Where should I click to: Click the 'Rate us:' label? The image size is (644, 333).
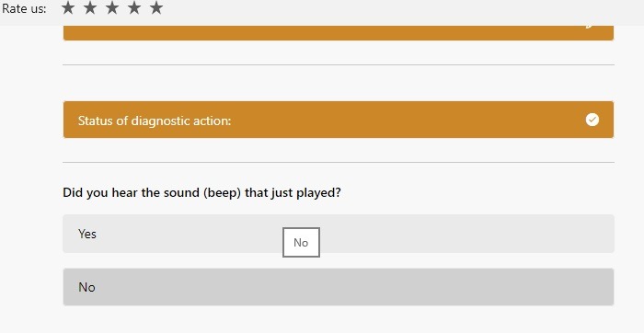tap(24, 8)
